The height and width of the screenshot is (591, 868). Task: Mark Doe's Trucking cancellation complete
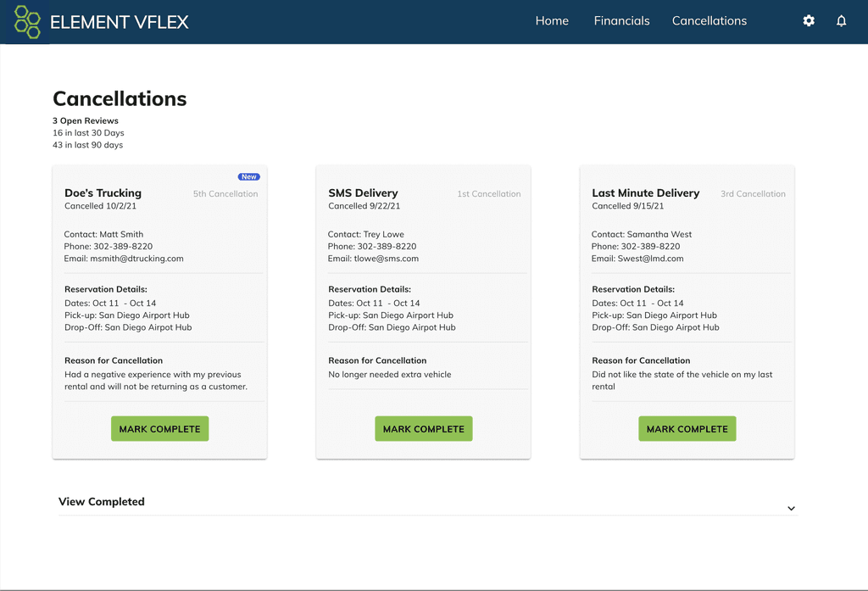pyautogui.click(x=160, y=429)
